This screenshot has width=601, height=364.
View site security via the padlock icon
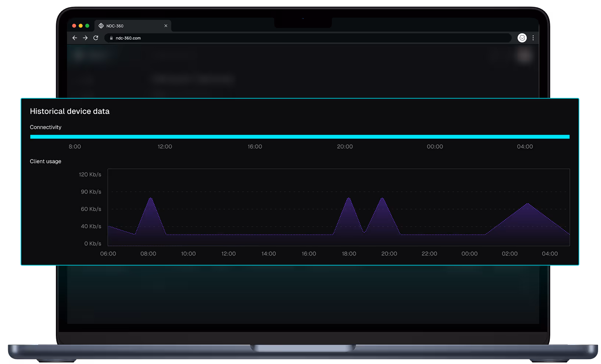[111, 38]
